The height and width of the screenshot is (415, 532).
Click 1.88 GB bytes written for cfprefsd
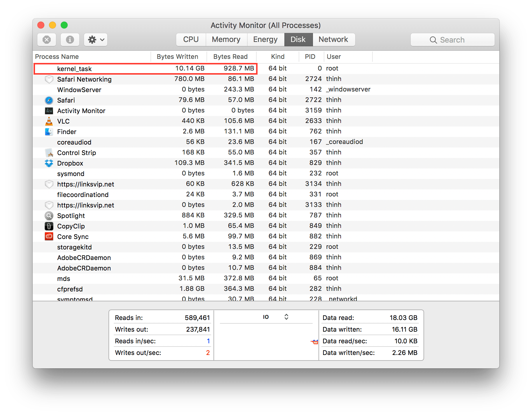point(192,289)
